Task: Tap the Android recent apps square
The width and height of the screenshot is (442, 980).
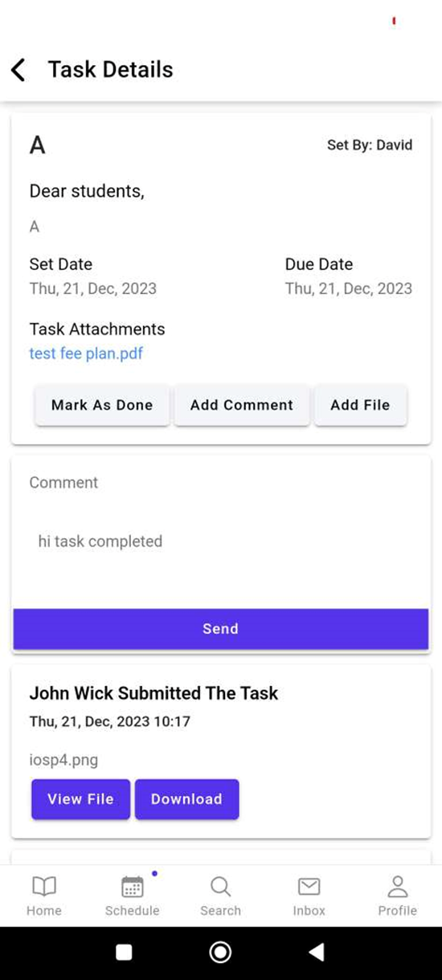Action: click(124, 952)
